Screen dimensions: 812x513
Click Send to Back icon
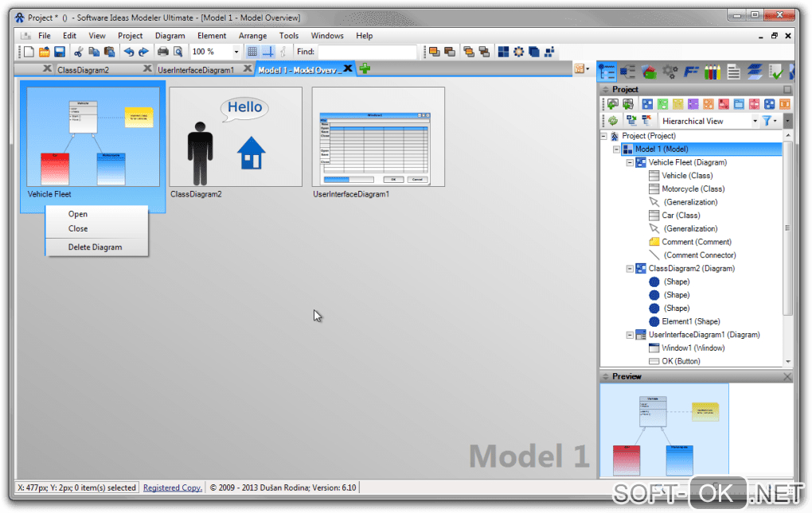[450, 52]
